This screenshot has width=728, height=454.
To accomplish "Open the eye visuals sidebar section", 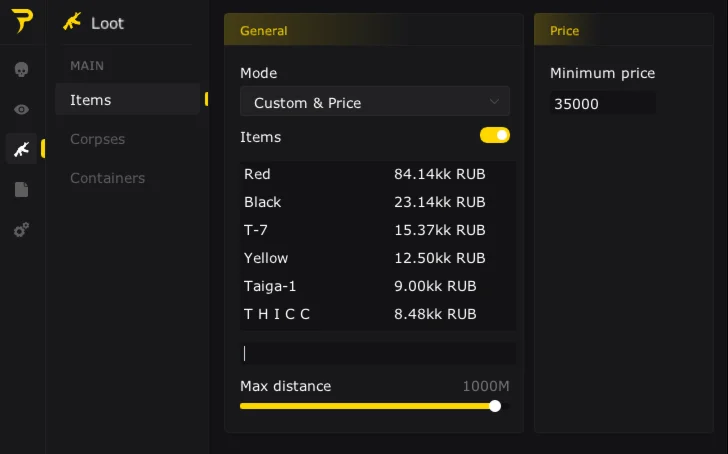I will click(x=22, y=109).
